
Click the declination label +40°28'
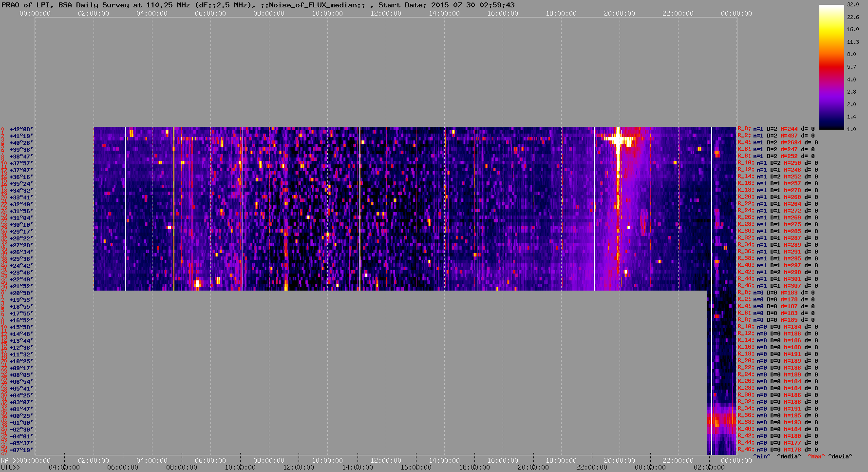[x=21, y=143]
